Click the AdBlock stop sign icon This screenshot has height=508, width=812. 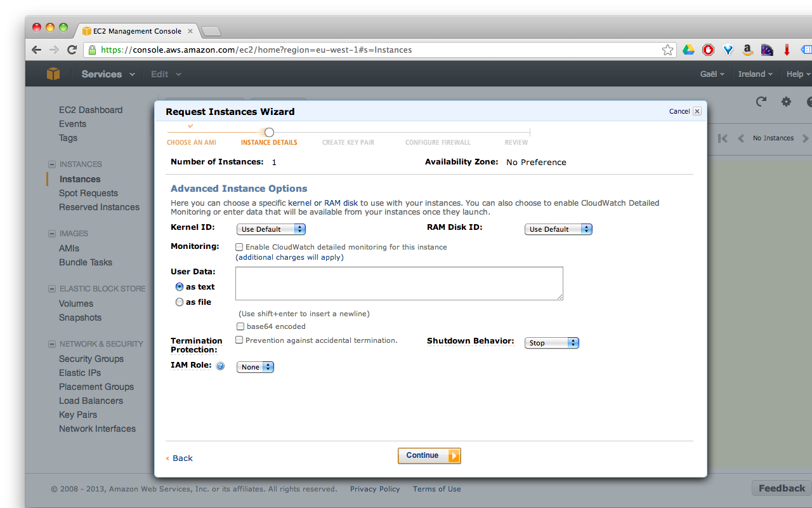click(x=708, y=49)
